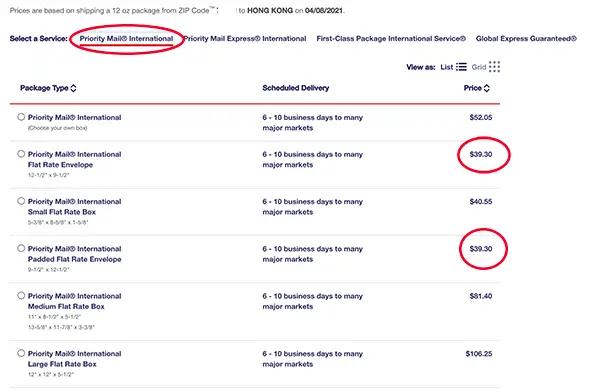This screenshot has height=392, width=600.
Task: Click Padded Flat Rate Envelope $39.30 price
Action: pyautogui.click(x=481, y=249)
